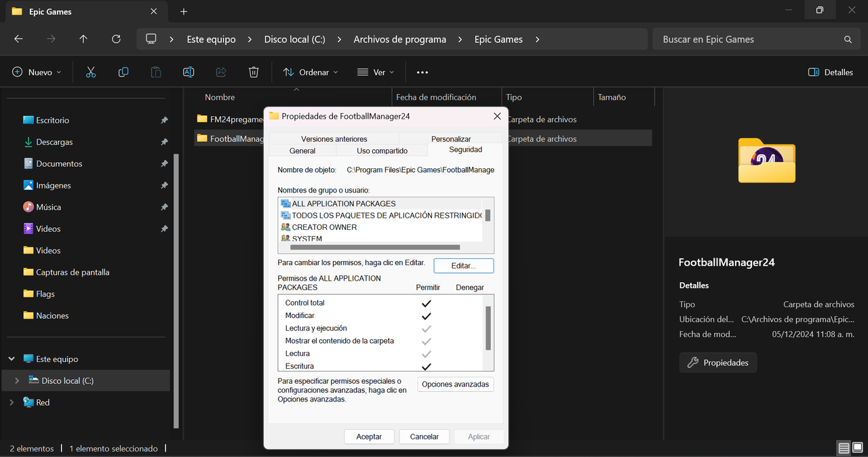Click Archivos de programa breadcrumb

[x=400, y=39]
